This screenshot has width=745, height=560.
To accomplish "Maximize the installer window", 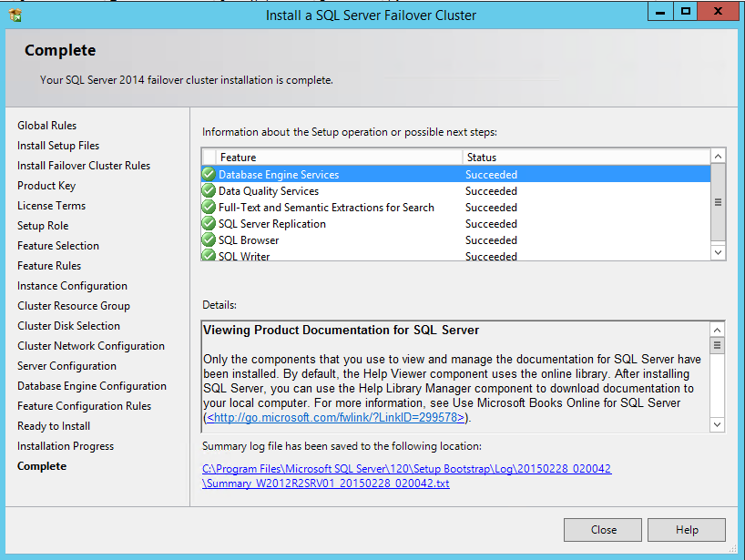I will pos(686,12).
